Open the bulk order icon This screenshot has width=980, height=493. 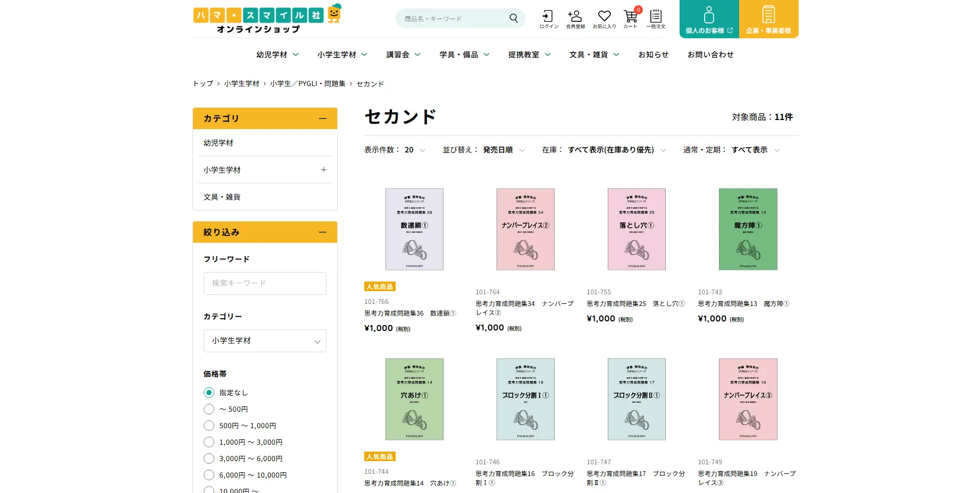[656, 19]
